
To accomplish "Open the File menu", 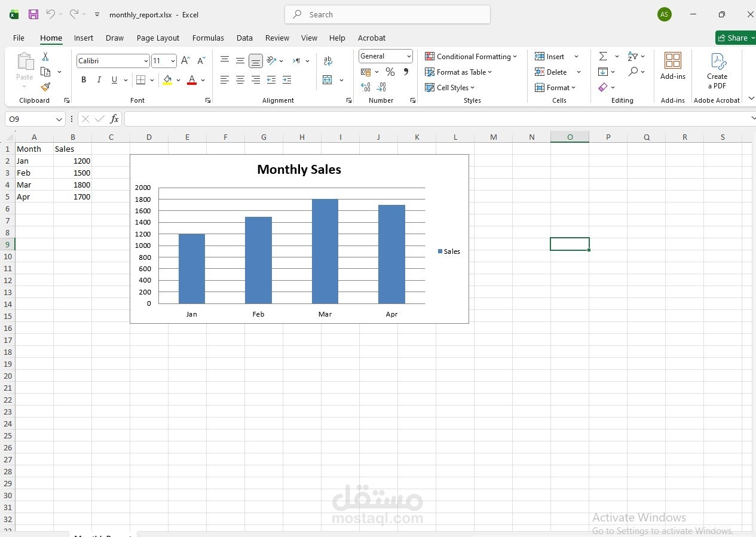I will [19, 38].
